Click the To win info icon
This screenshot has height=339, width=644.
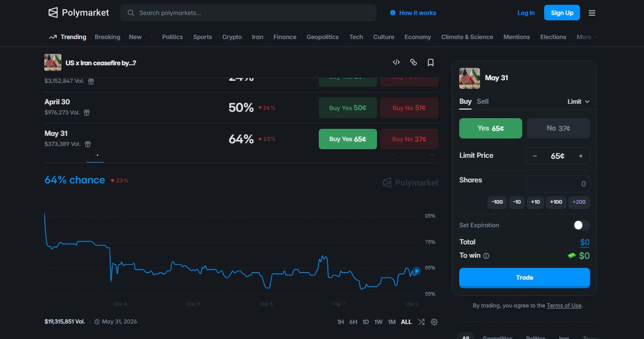click(486, 256)
